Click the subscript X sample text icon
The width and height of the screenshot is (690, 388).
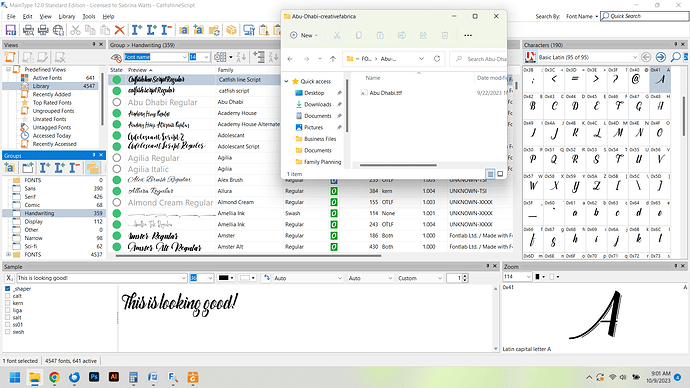click(x=10, y=278)
